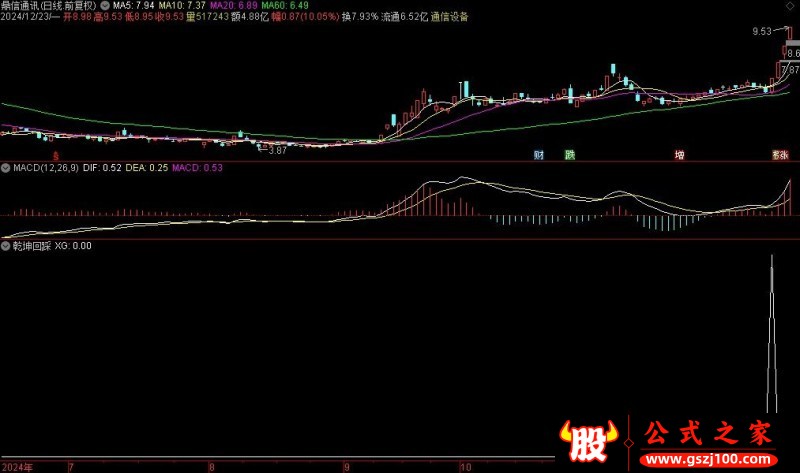Click the float value 流通6.52亿

(405, 17)
